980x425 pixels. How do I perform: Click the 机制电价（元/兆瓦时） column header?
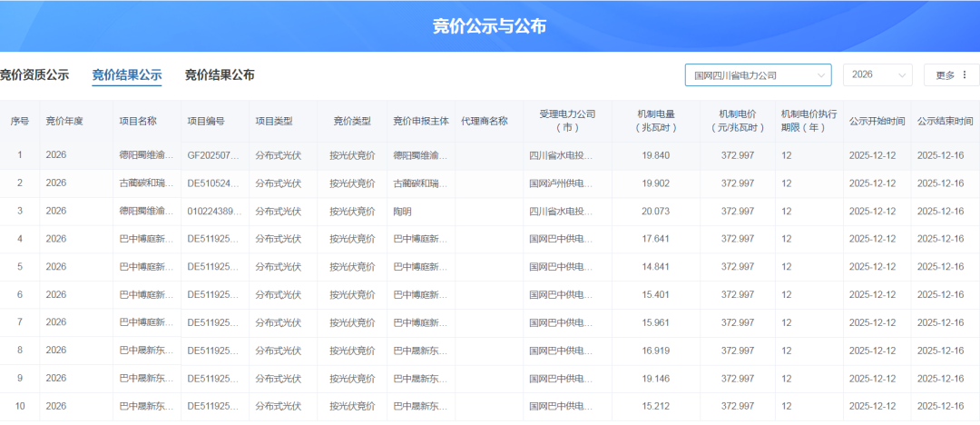(738, 121)
